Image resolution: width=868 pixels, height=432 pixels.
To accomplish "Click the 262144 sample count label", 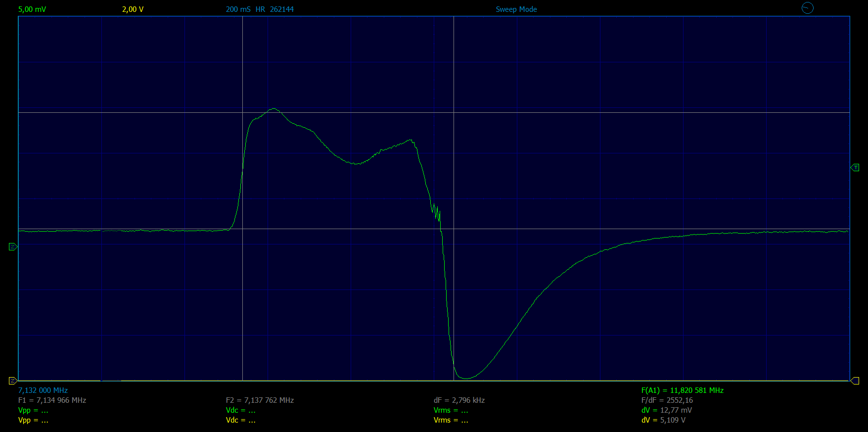I will pos(282,9).
